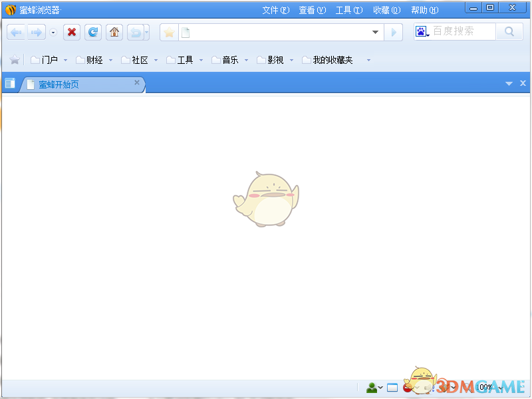Screen dimensions: 532x399
Task: Expand the 工具 folder dropdown arrow
Action: (201, 61)
